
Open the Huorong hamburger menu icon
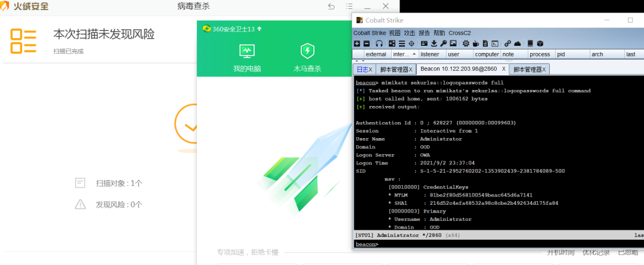tap(349, 6)
